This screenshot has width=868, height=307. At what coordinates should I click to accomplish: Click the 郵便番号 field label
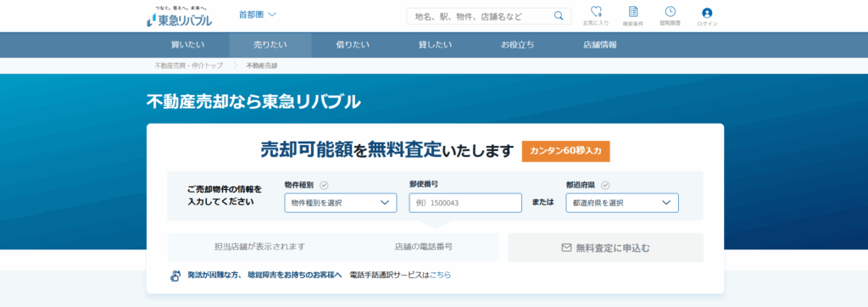tap(424, 184)
